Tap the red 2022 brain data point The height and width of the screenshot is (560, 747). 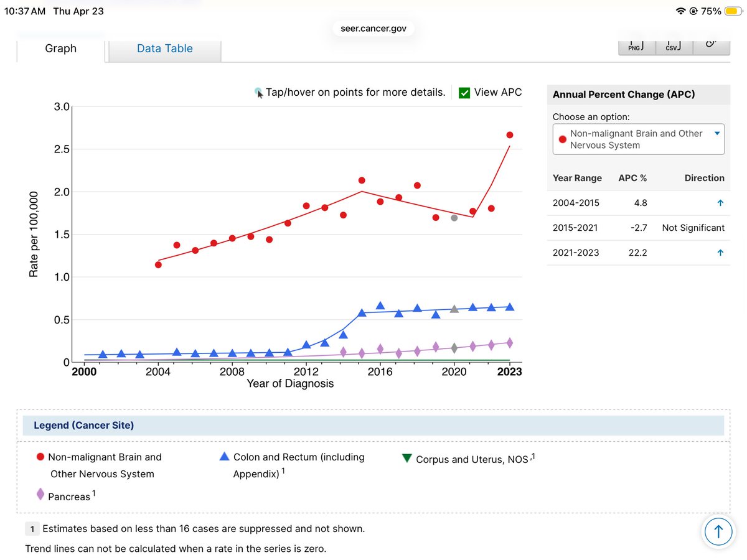tap(491, 208)
